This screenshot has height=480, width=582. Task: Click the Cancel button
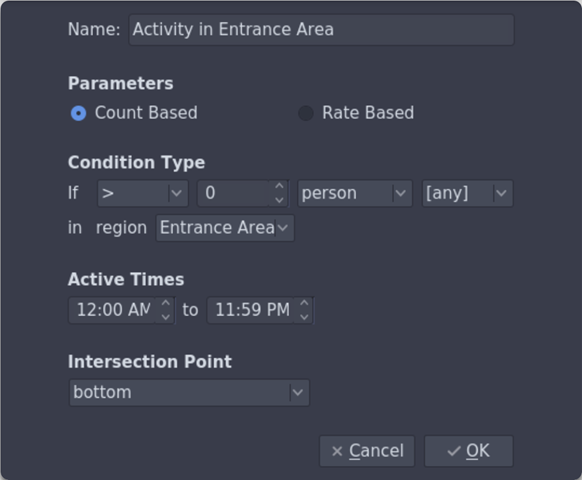tap(367, 451)
